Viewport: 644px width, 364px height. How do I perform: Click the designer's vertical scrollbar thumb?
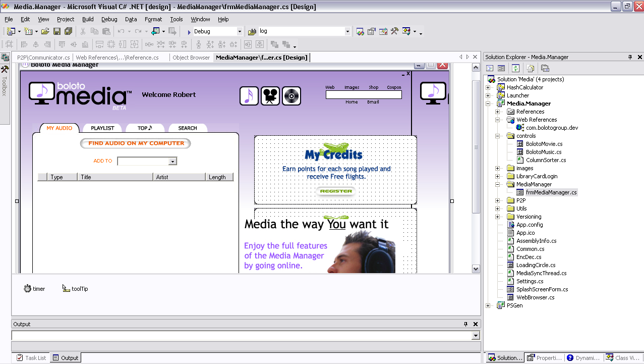476,146
